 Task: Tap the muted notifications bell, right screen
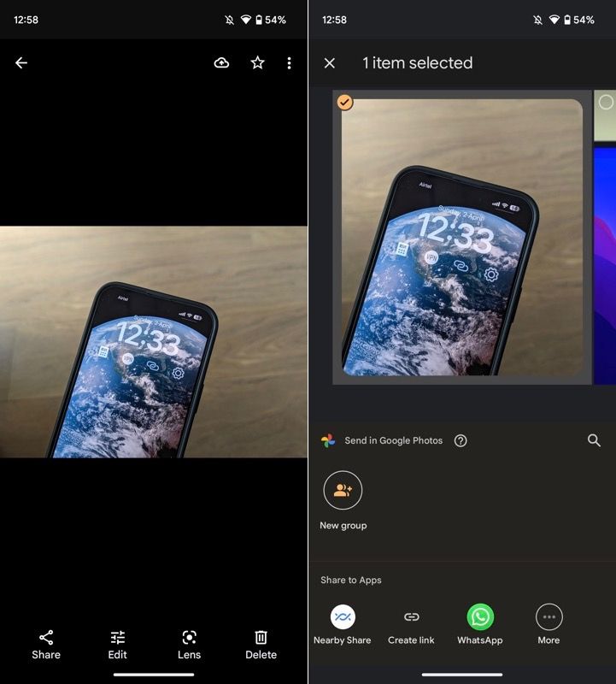537,20
